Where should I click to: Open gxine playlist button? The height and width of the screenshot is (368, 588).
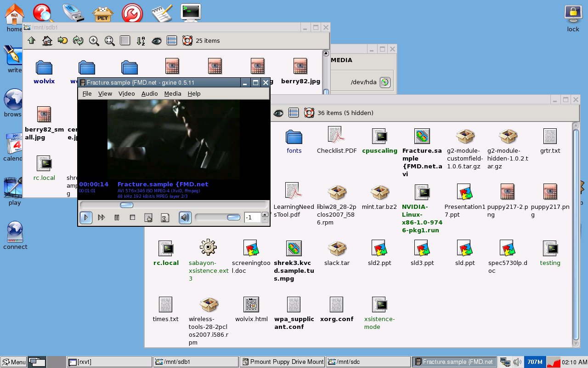(x=148, y=217)
